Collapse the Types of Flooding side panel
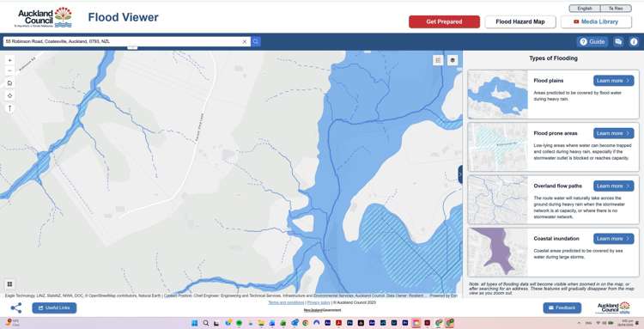644x329 pixels. pos(460,174)
